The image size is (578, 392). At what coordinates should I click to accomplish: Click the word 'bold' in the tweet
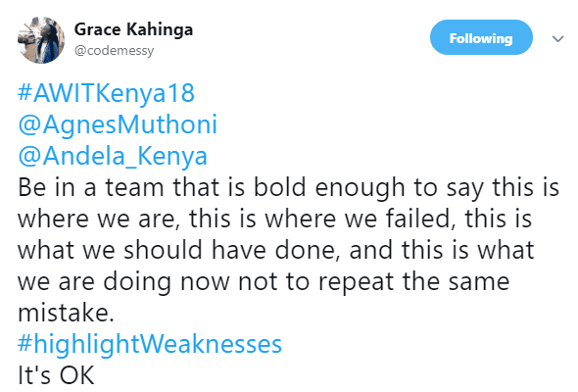click(280, 187)
